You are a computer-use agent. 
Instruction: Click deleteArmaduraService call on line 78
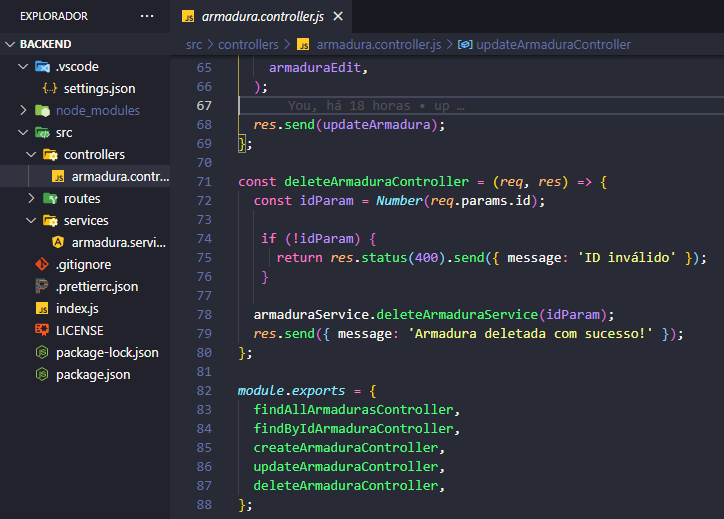(457, 314)
